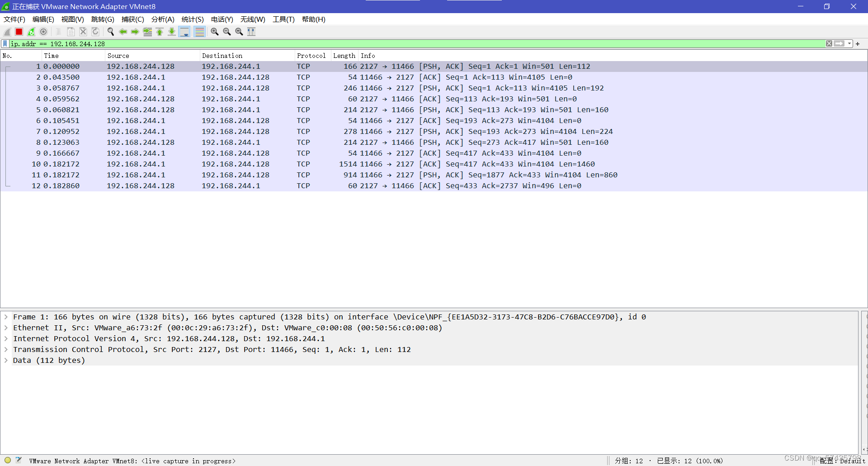Expand the Data (112 bytes) row
868x466 pixels.
tap(6, 360)
